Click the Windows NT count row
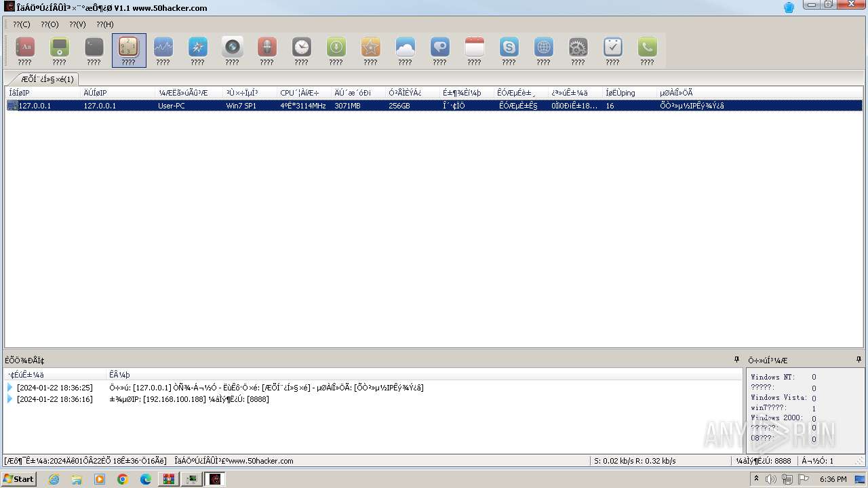Screen dimensions: 868x488 click(784, 378)
